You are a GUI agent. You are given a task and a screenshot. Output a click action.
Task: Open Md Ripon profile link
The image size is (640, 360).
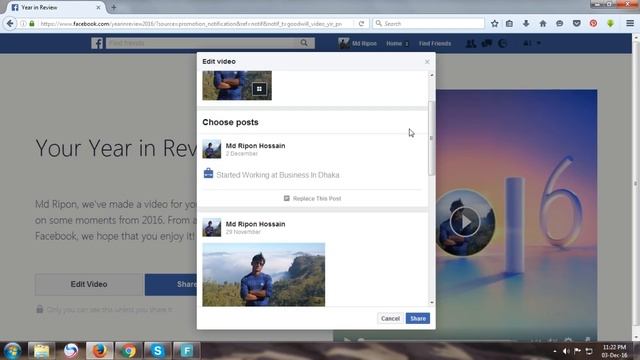point(358,43)
